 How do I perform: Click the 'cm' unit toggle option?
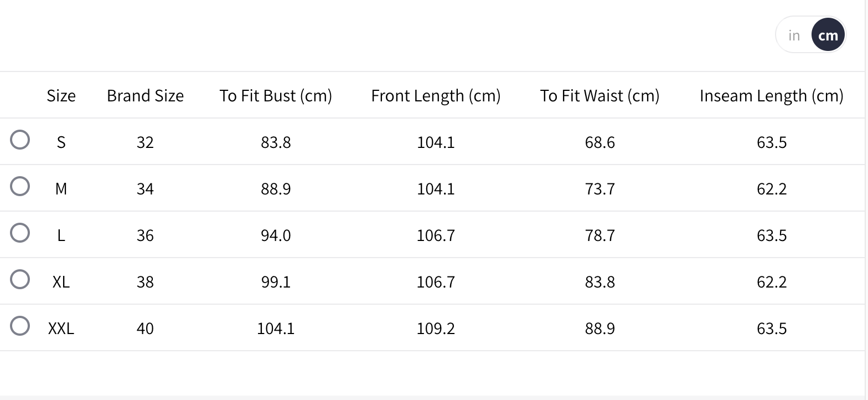(828, 35)
